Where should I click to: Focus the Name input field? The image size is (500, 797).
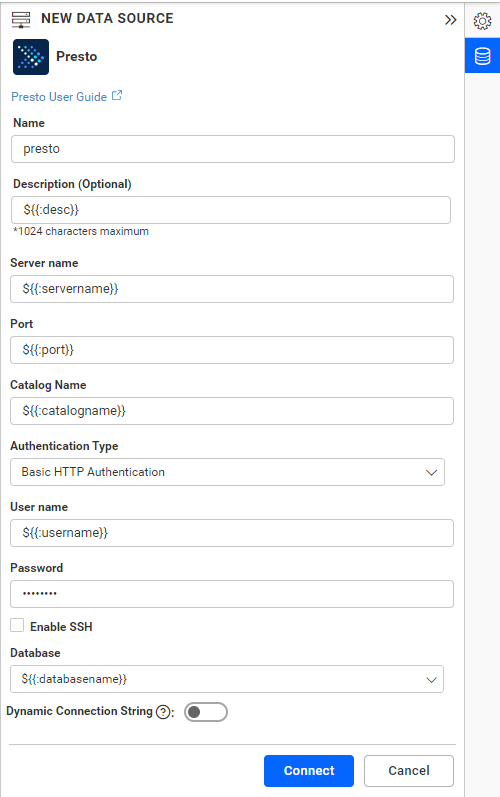[233, 149]
